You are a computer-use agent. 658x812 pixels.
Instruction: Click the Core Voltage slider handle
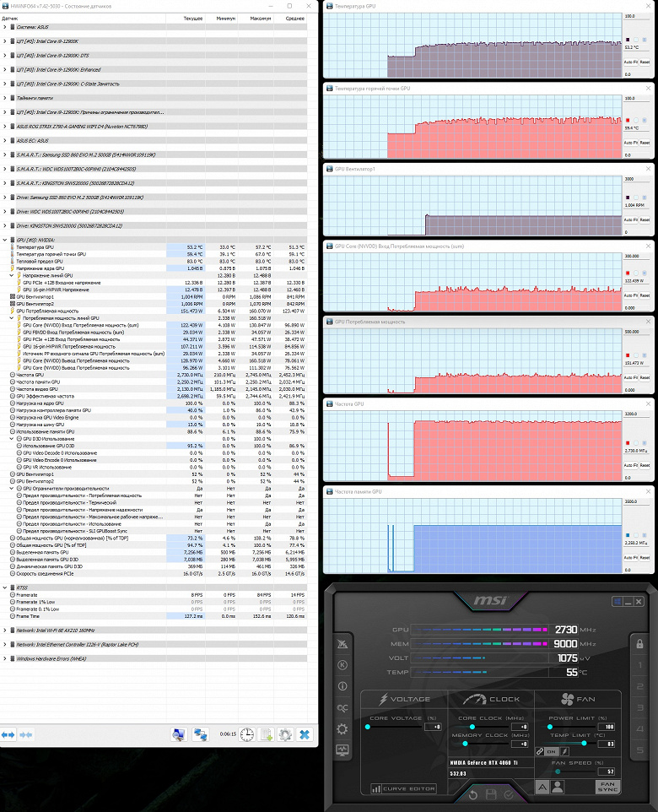(x=368, y=727)
